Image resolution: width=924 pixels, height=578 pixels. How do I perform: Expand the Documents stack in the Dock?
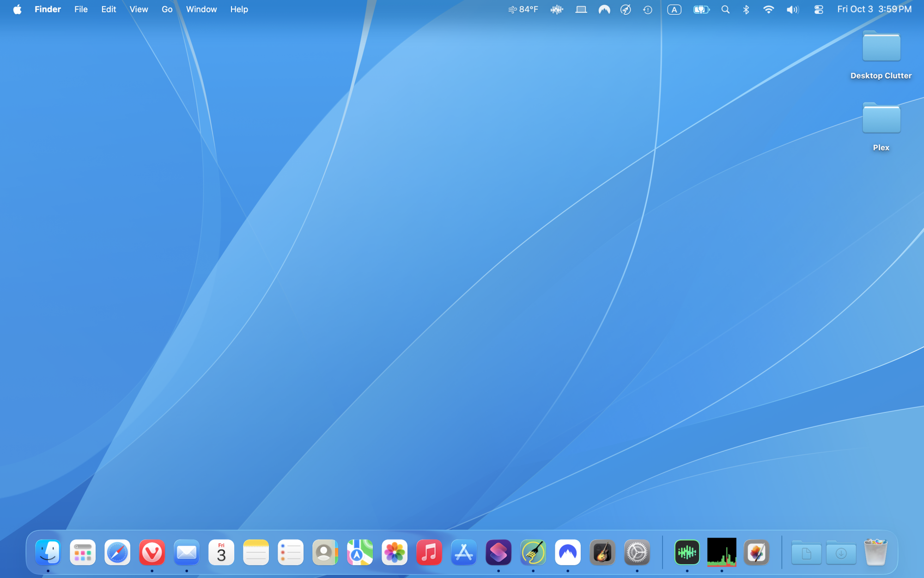click(x=806, y=553)
